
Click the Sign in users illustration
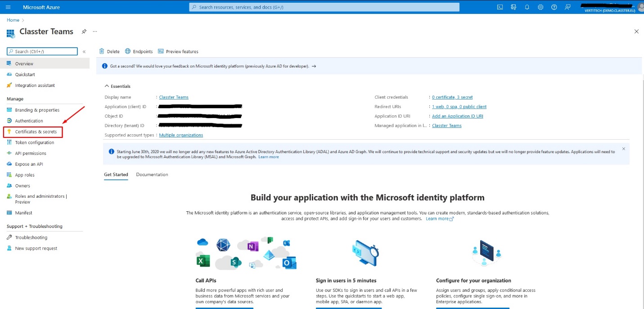pos(365,253)
